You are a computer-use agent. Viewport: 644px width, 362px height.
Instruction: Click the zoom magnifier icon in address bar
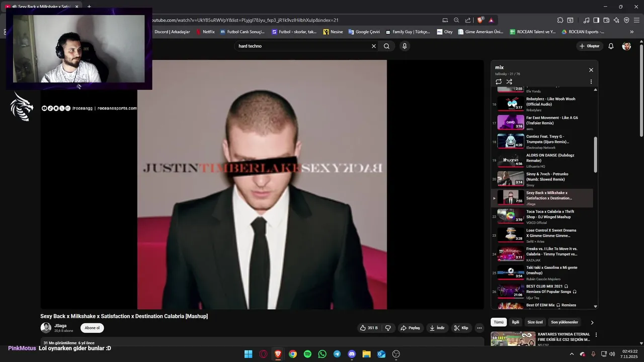pyautogui.click(x=456, y=20)
